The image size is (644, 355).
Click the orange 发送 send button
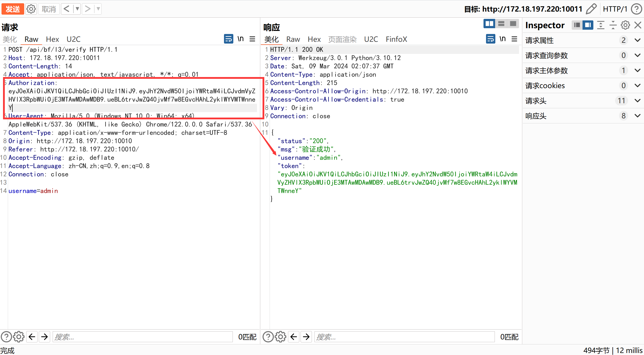pyautogui.click(x=13, y=9)
